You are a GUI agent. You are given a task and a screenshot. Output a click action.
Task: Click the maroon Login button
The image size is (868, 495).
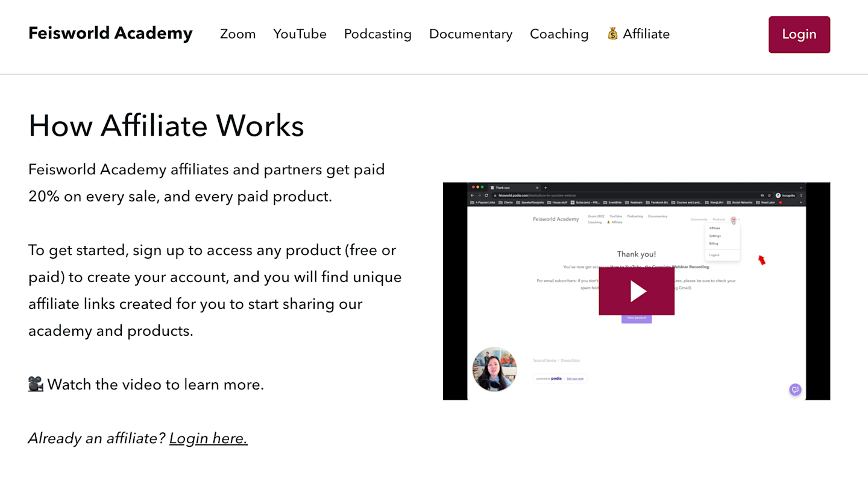(799, 34)
